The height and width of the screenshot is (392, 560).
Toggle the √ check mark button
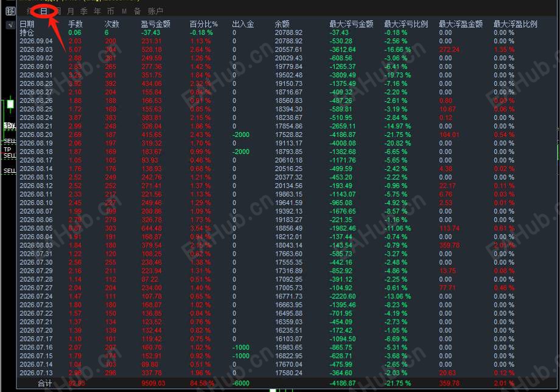coord(10,25)
